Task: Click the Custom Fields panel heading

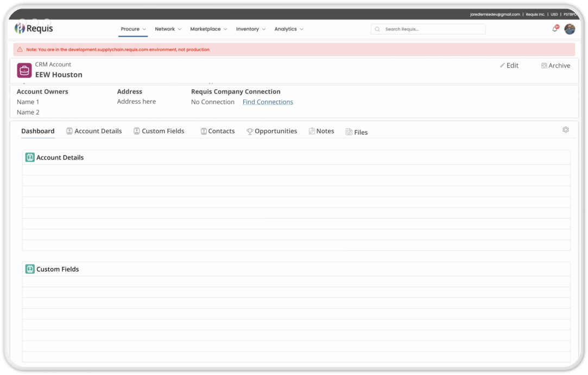Action: pyautogui.click(x=58, y=269)
